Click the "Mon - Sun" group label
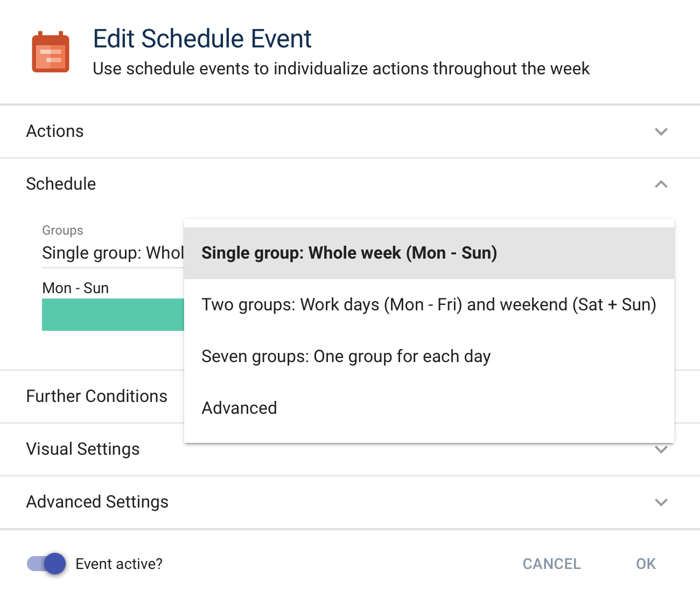Viewport: 700px width, 597px height. coord(75,288)
